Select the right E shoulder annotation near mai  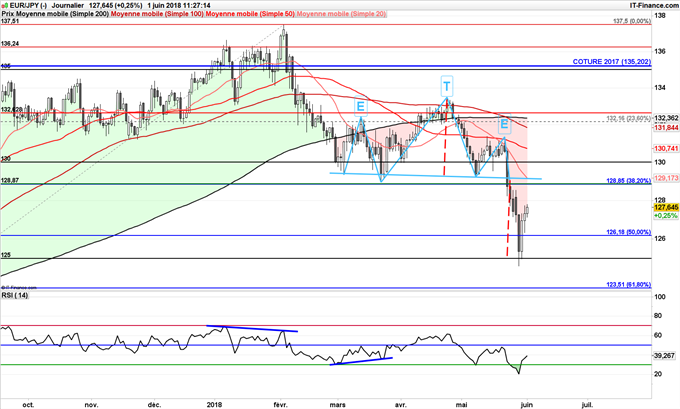(x=504, y=124)
